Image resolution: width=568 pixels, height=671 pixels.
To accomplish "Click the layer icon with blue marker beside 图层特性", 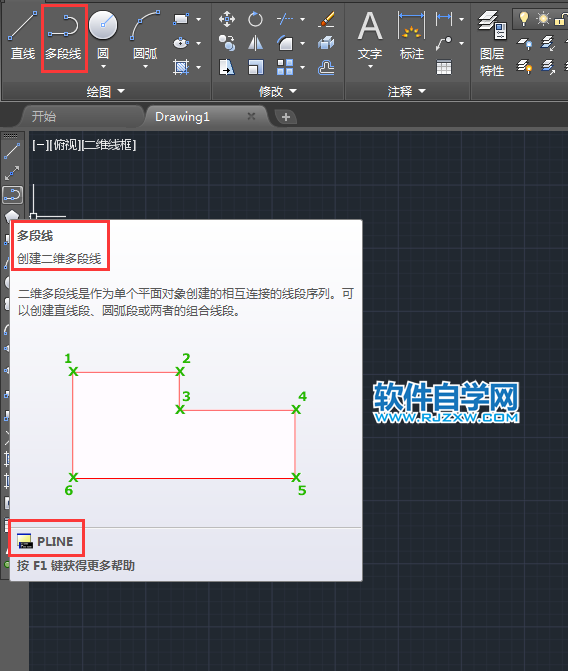I will 525,43.
